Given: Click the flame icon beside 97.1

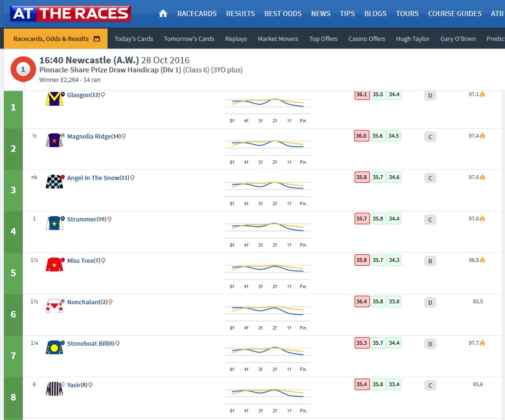Looking at the screenshot, I should pyautogui.click(x=482, y=94).
